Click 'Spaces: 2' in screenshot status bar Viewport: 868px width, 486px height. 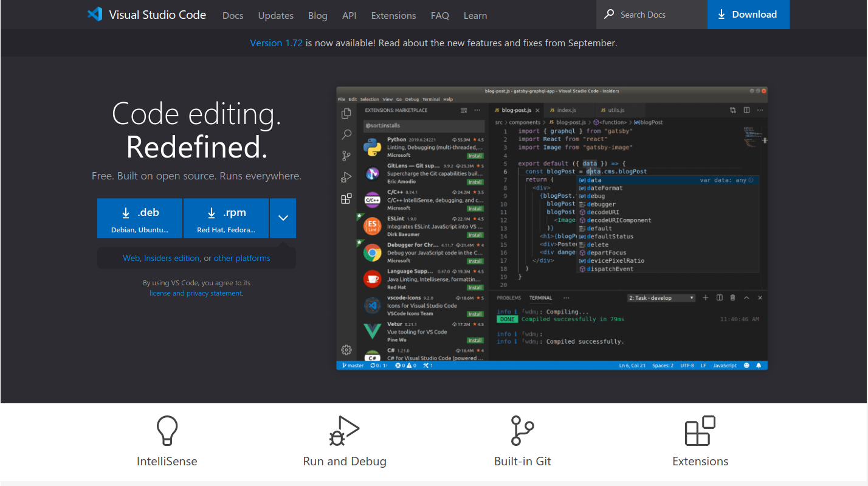click(x=663, y=366)
